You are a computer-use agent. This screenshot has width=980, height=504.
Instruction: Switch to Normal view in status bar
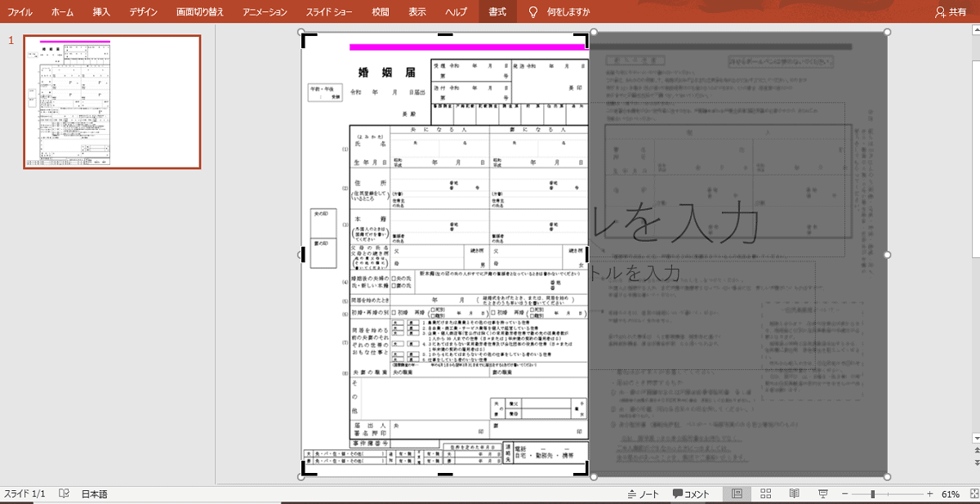coord(737,494)
